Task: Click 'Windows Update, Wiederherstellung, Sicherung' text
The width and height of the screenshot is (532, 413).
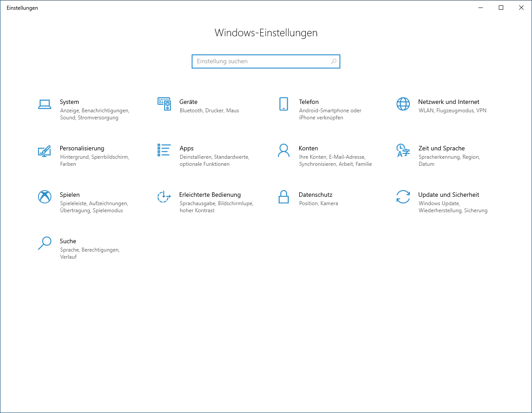Action: click(453, 207)
